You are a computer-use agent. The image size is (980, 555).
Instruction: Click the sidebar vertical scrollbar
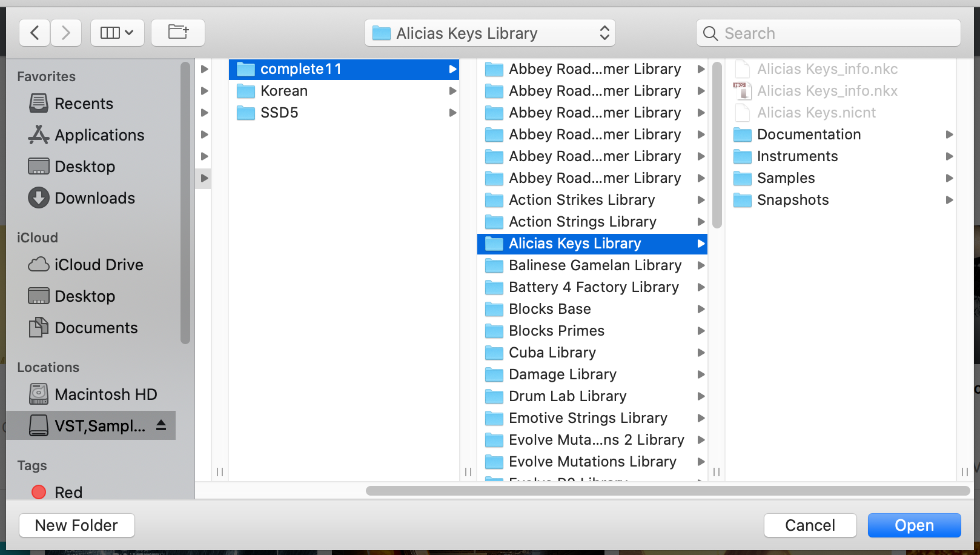pos(185,202)
